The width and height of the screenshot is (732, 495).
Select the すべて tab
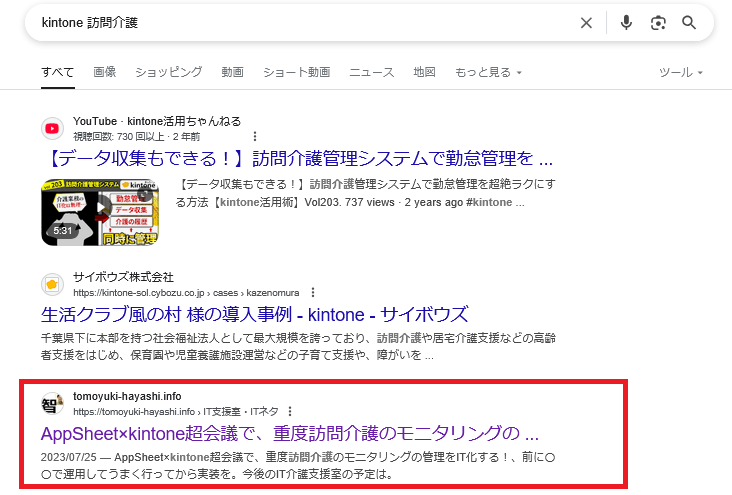[x=57, y=72]
